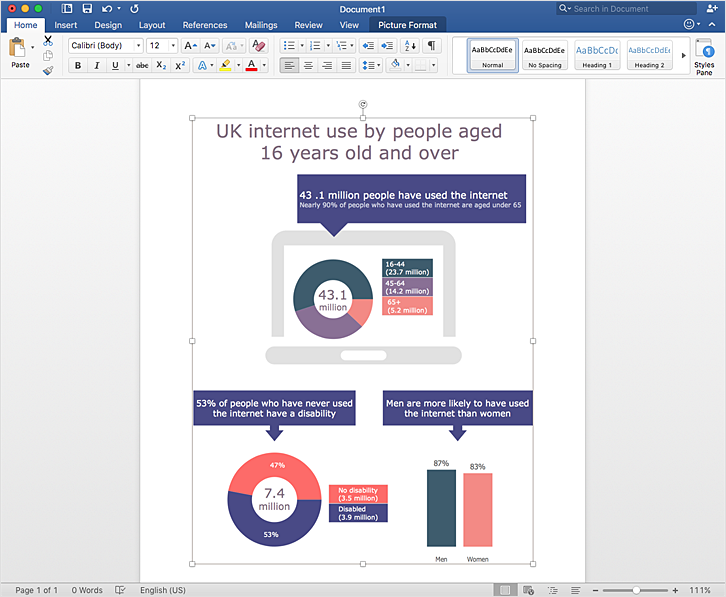This screenshot has height=597, width=726.
Task: Click the Paste clipboard icon
Action: [x=17, y=48]
